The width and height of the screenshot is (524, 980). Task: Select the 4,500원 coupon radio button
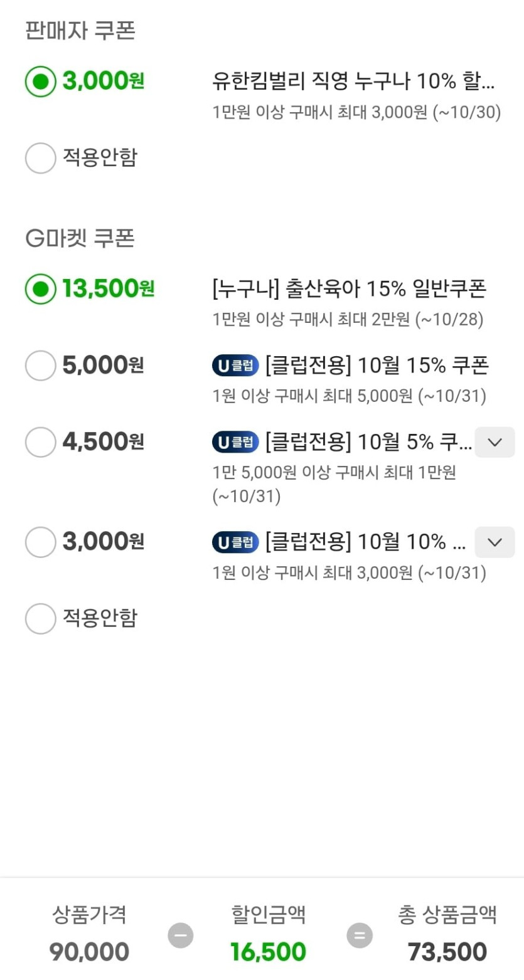click(x=41, y=442)
